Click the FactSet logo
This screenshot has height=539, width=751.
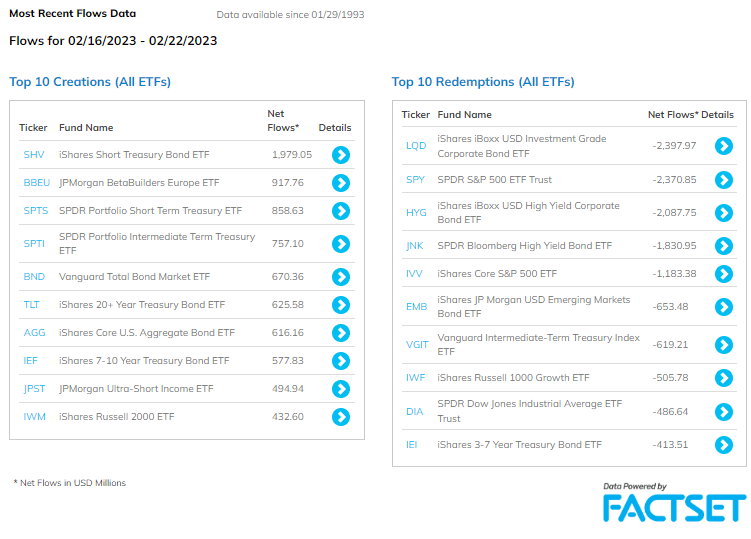click(674, 508)
